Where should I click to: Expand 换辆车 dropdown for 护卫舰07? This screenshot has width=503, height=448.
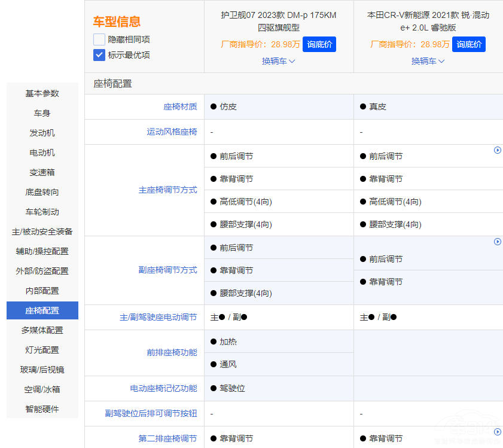click(x=278, y=61)
